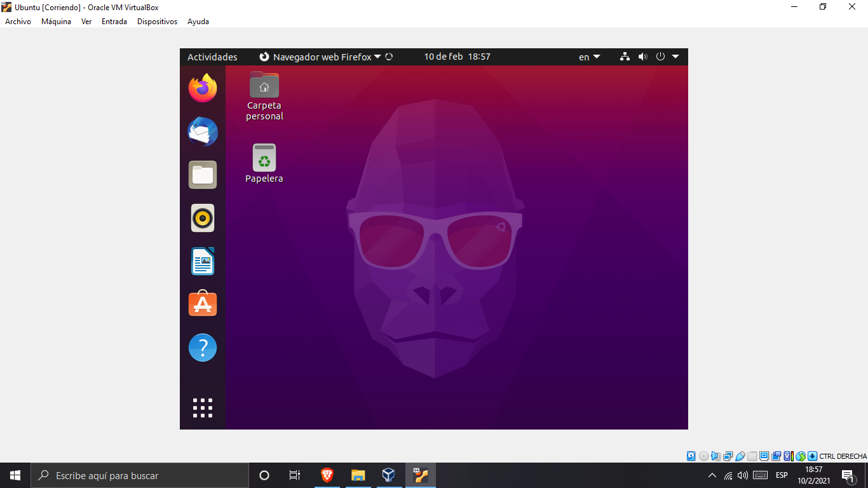The image size is (868, 488).
Task: Open the Dispositivos menu
Action: [157, 22]
